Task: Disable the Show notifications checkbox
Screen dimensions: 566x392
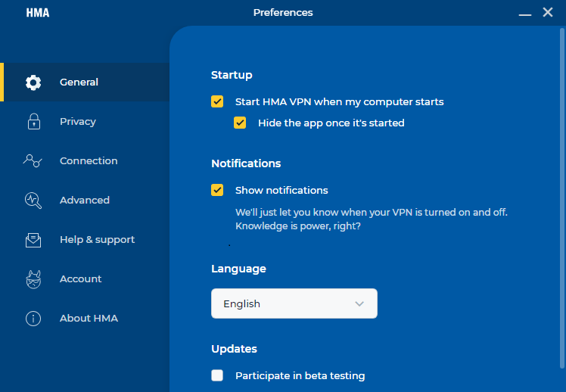Action: (217, 190)
